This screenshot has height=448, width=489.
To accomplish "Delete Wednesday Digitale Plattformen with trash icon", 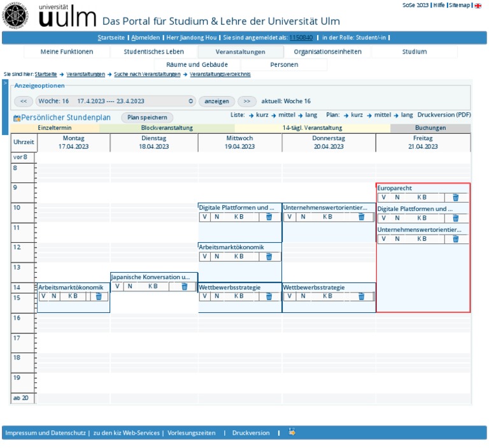I will [269, 217].
